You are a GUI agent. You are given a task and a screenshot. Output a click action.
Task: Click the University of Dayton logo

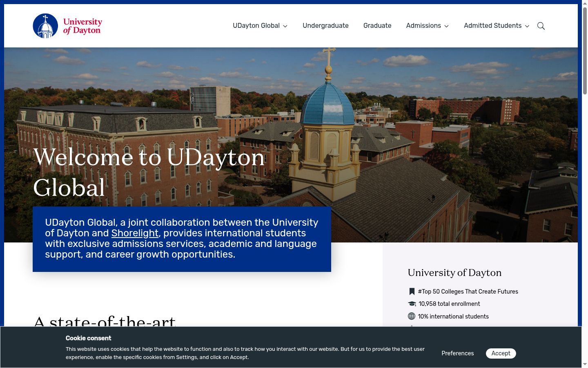[x=67, y=26]
